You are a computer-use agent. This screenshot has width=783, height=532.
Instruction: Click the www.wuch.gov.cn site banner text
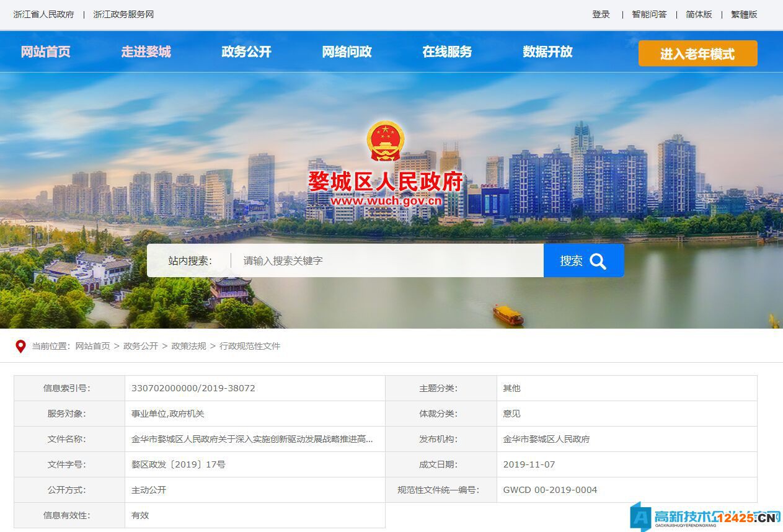click(x=388, y=200)
